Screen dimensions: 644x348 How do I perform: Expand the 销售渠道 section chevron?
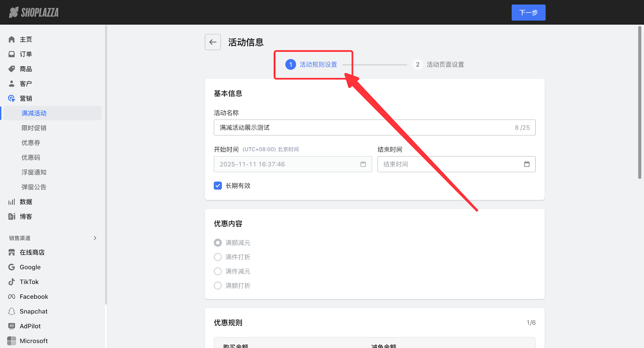pos(95,238)
